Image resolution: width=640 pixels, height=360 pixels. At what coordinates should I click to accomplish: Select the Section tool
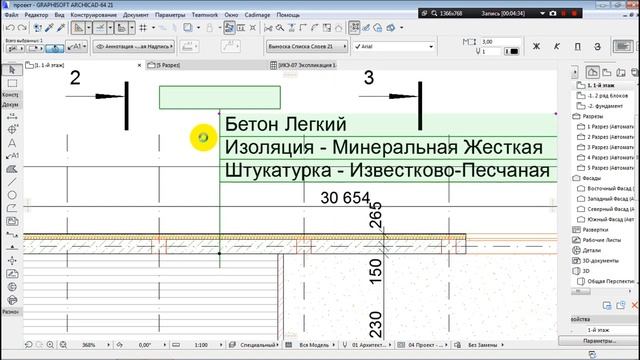[x=12, y=234]
